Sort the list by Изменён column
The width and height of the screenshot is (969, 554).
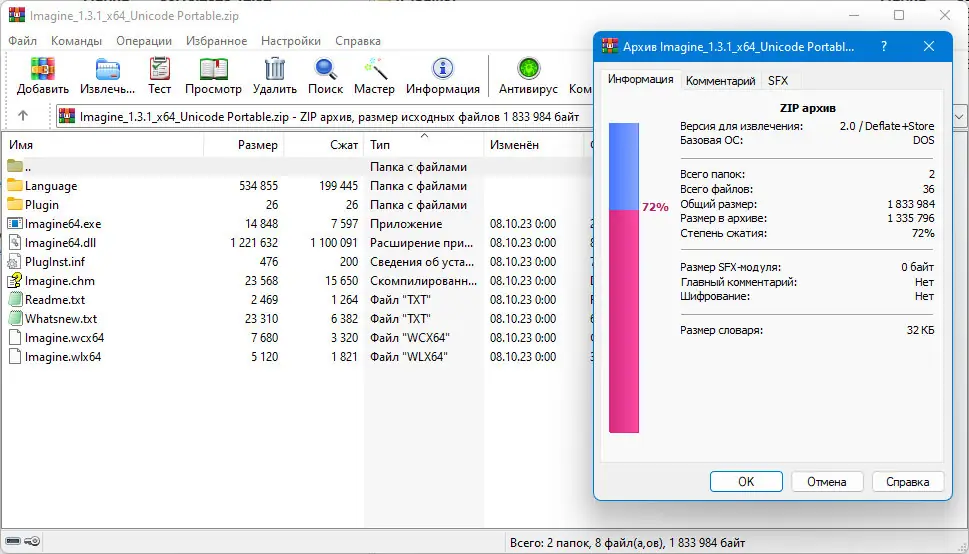534,145
